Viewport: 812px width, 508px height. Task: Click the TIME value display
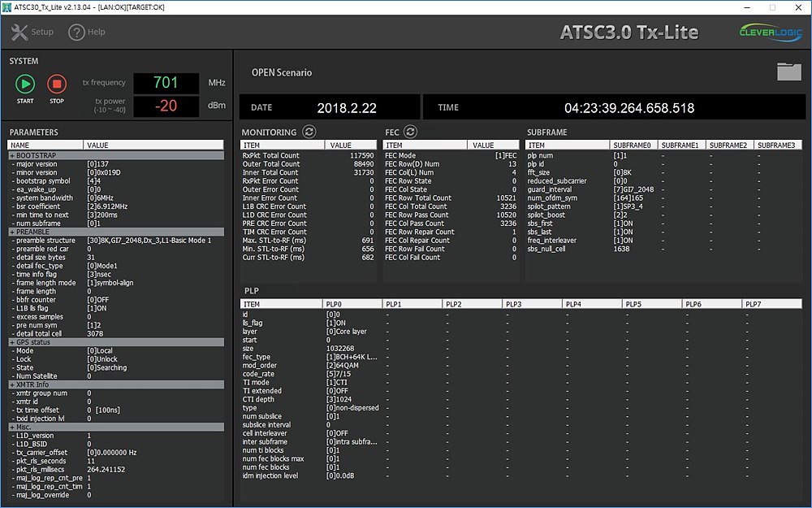[629, 108]
